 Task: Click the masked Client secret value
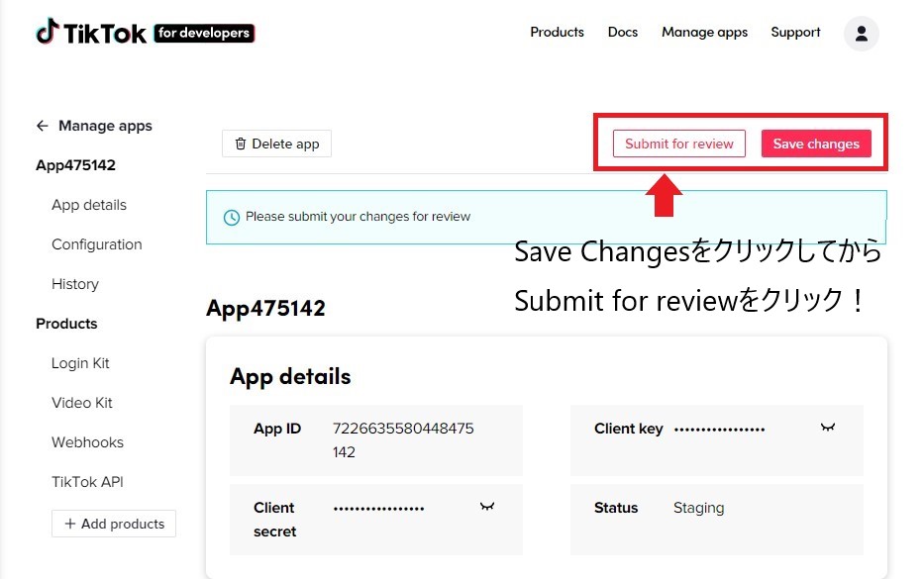[379, 509]
